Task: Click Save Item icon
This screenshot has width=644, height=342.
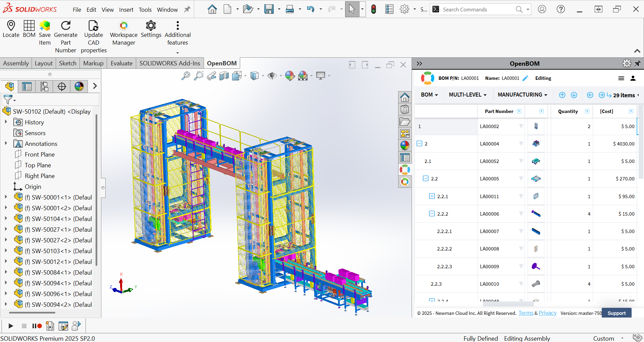Action: coord(45,25)
